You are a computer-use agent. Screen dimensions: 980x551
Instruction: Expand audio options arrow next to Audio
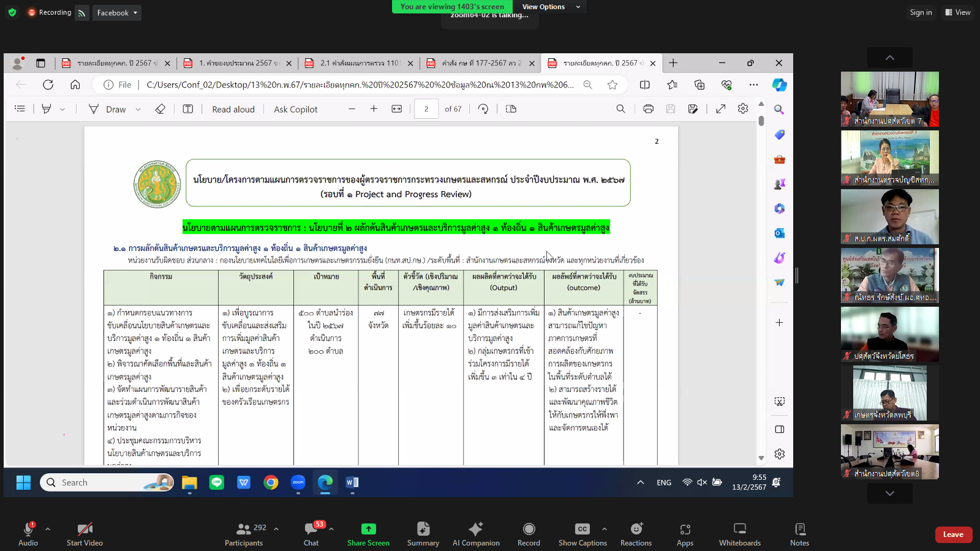point(48,528)
